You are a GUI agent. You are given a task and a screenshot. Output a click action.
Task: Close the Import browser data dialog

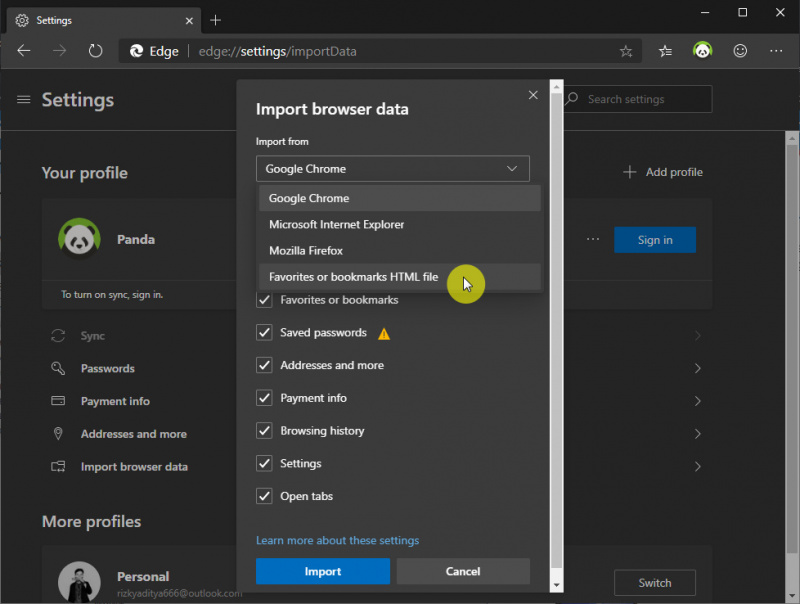tap(533, 95)
